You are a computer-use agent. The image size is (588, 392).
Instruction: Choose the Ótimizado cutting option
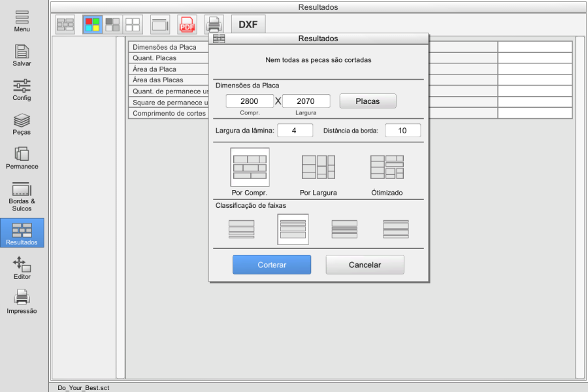[x=387, y=172]
